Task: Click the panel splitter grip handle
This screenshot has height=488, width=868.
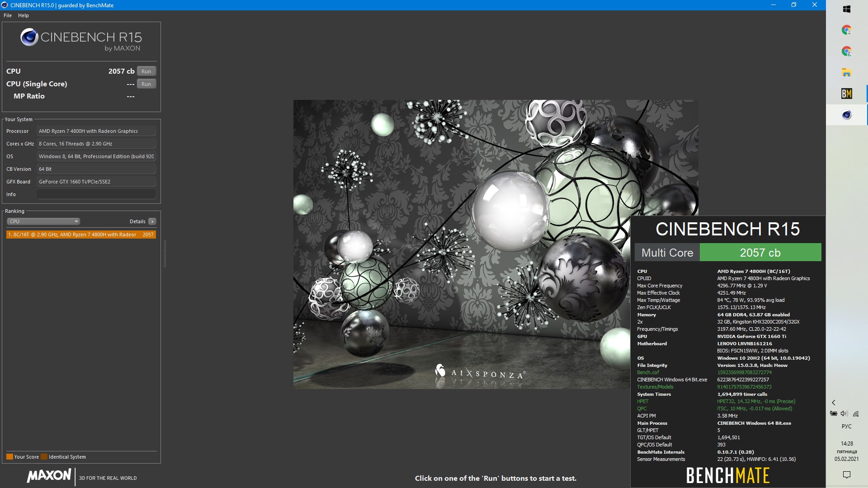Action: tap(165, 254)
